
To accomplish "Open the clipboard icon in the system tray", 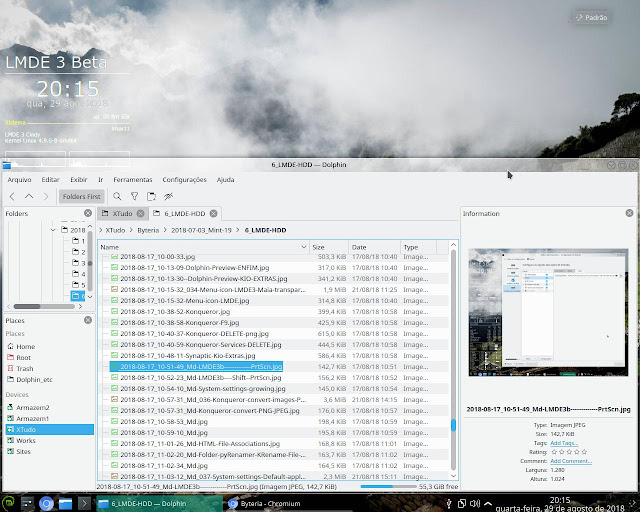I will pos(462,503).
